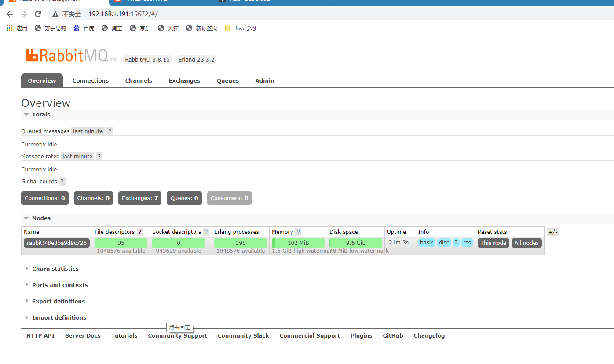
Task: Click the Connections: 0 count button
Action: 45,198
